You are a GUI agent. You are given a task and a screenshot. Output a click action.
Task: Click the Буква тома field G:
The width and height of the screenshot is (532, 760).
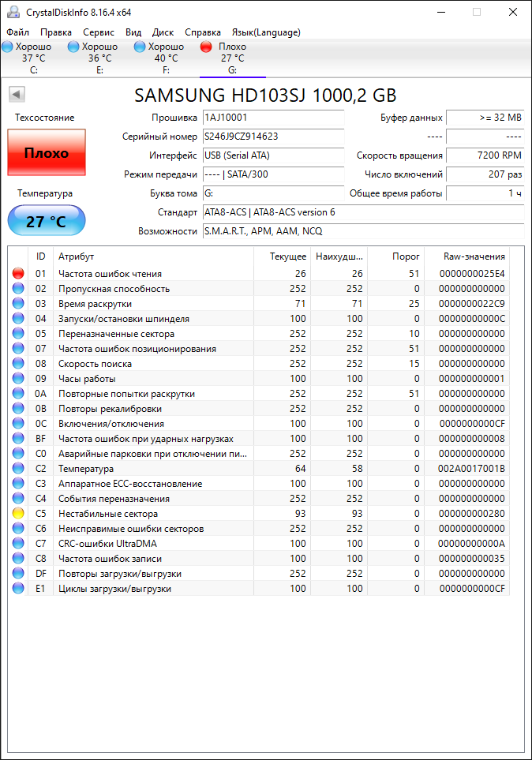point(274,193)
